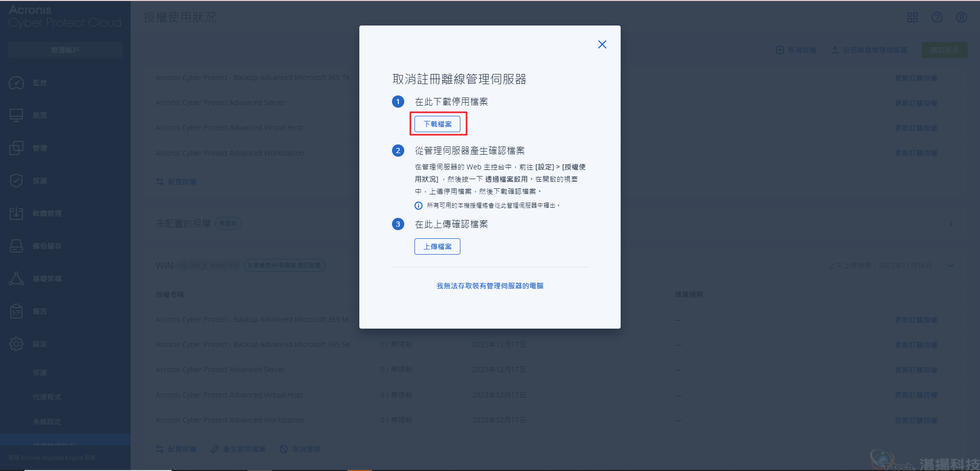Click 更新訂購授權 for top Advanced Virtual Host row
The height and width of the screenshot is (471, 980).
(916, 128)
